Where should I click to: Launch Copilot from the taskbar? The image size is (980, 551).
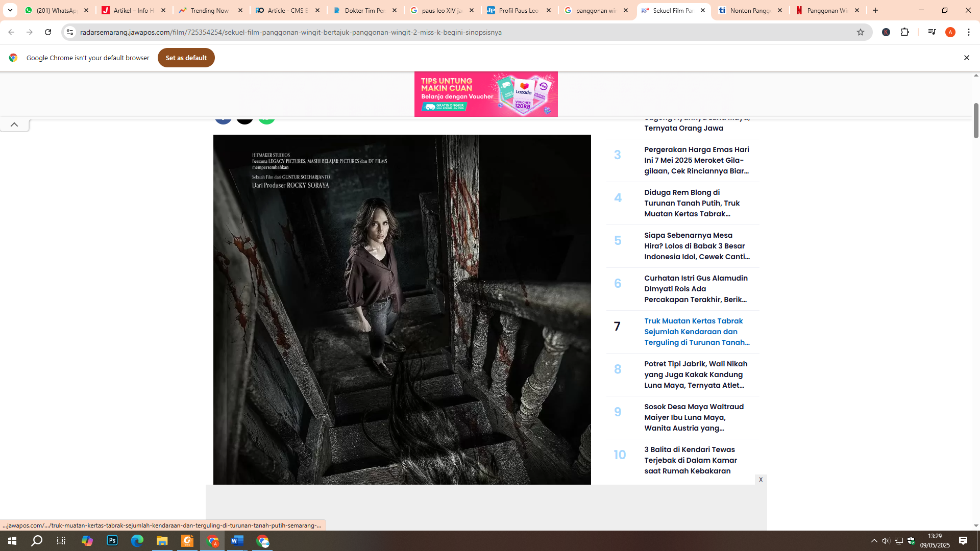point(87,541)
